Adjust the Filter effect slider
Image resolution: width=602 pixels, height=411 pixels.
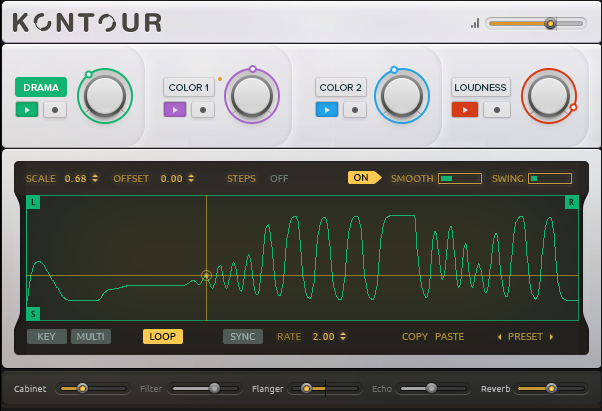coord(205,389)
